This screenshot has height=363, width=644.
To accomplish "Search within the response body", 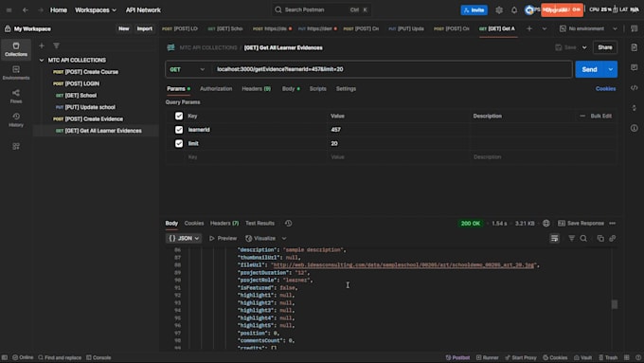I will point(583,239).
